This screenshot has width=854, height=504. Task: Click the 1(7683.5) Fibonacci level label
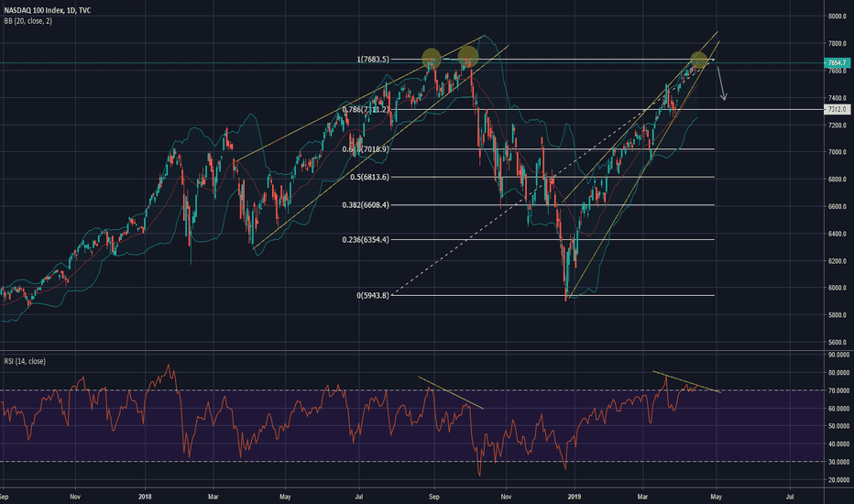pyautogui.click(x=373, y=59)
